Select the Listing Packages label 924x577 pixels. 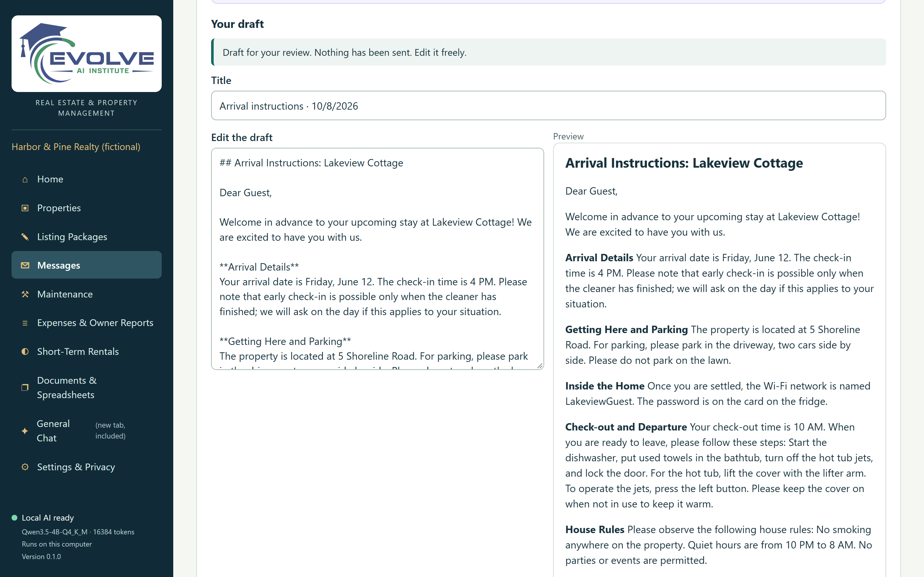coord(72,237)
